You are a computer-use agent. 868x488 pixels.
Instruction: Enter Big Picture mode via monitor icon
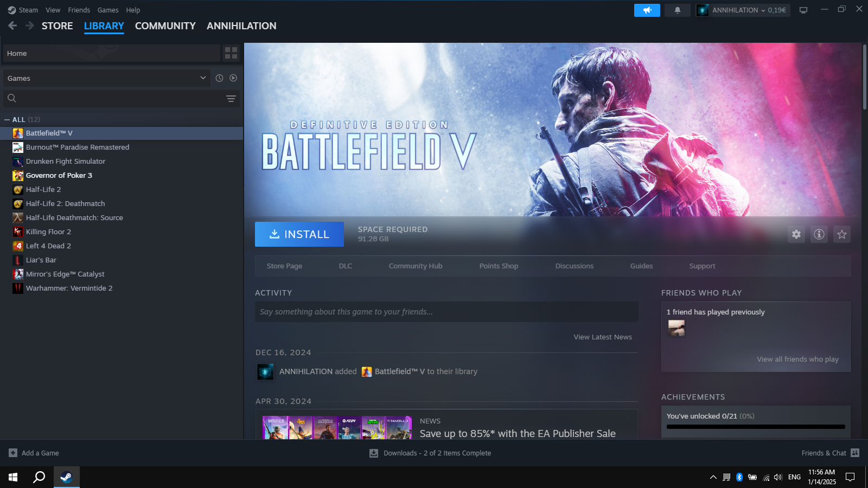803,10
